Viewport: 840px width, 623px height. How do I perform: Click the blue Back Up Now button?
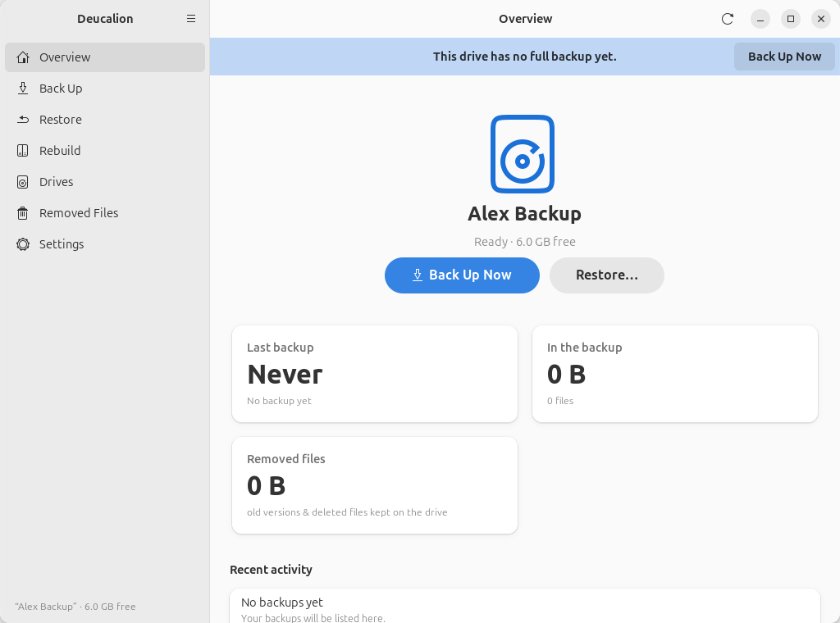(x=462, y=275)
